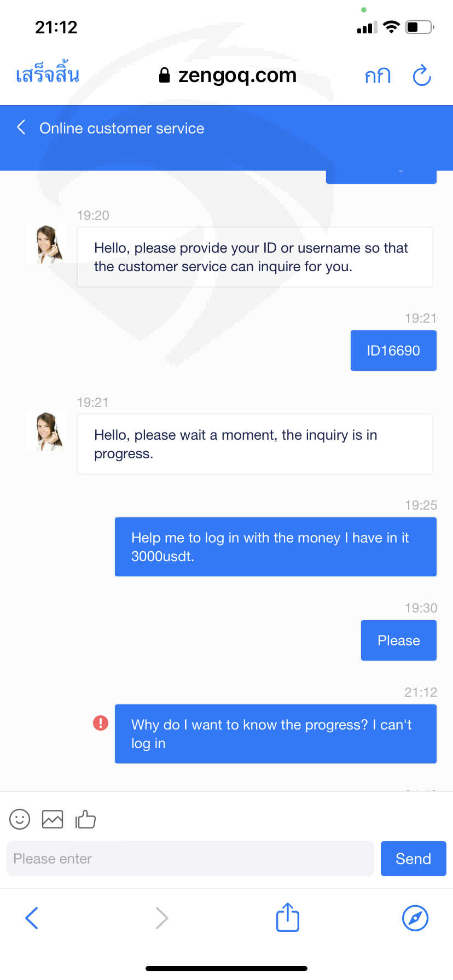Tap the browser forward arrow

click(161, 918)
